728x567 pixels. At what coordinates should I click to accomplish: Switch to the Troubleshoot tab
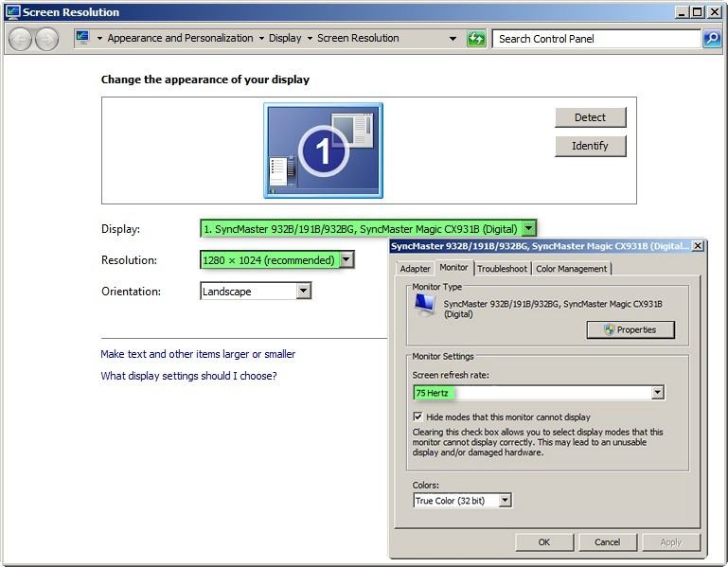coord(502,269)
